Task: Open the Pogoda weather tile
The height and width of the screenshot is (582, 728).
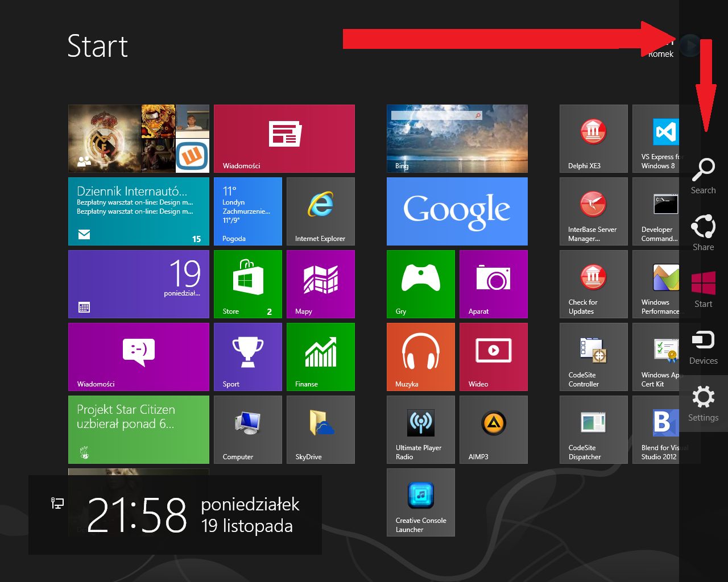Action: (248, 211)
